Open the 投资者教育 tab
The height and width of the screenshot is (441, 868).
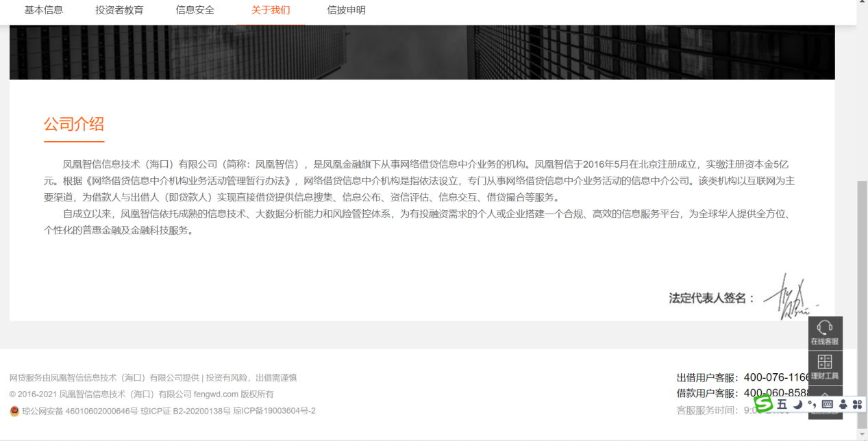coord(119,10)
